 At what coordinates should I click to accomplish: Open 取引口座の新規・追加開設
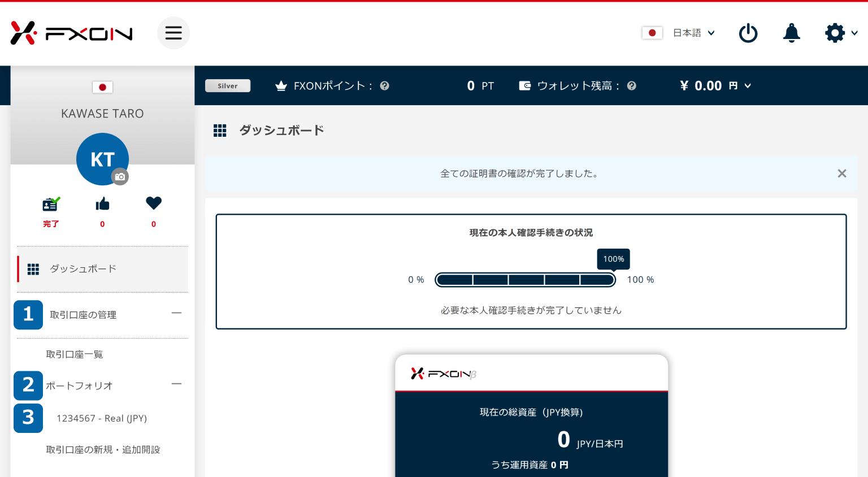103,450
